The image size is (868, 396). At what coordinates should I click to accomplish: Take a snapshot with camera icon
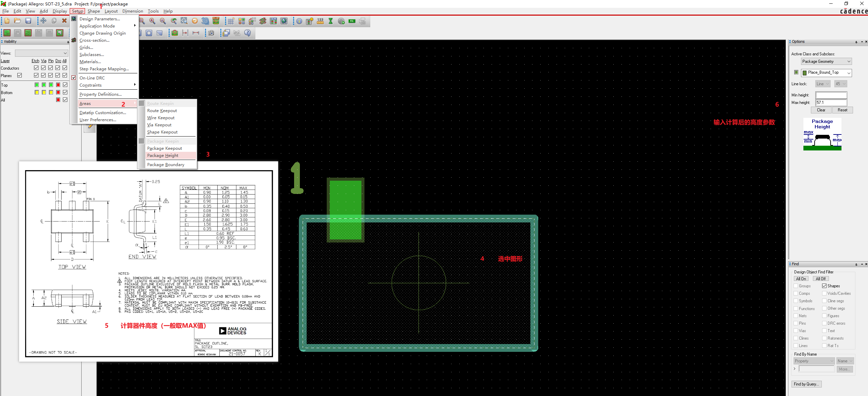point(211,33)
